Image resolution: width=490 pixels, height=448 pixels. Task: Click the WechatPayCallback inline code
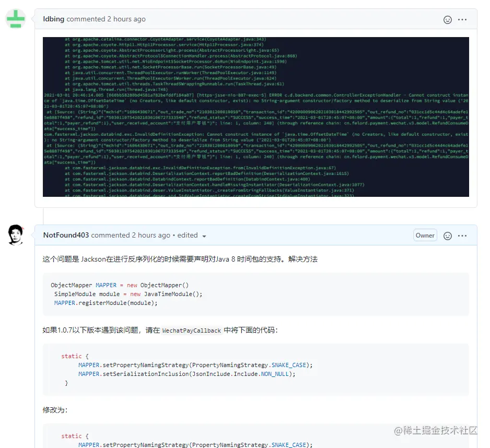pyautogui.click(x=192, y=331)
